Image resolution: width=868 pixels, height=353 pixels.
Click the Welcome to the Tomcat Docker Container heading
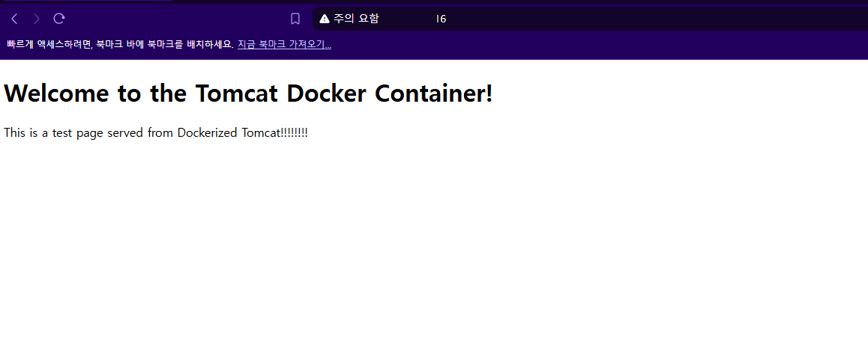click(248, 93)
